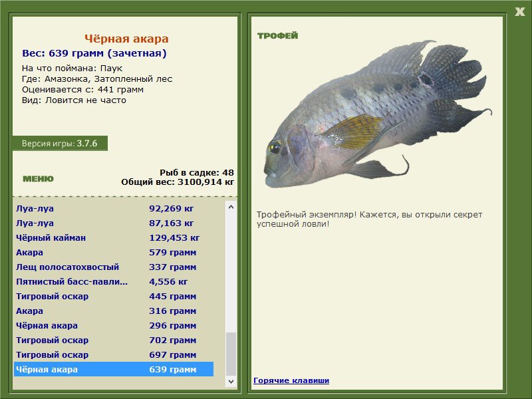Click the На что поймана: Паук line

72,68
